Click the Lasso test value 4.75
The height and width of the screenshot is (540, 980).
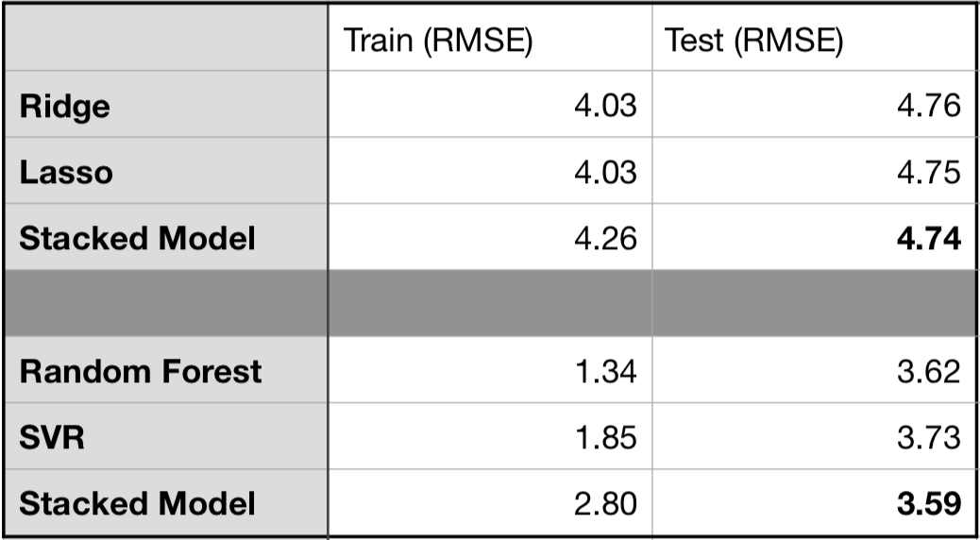pos(928,172)
